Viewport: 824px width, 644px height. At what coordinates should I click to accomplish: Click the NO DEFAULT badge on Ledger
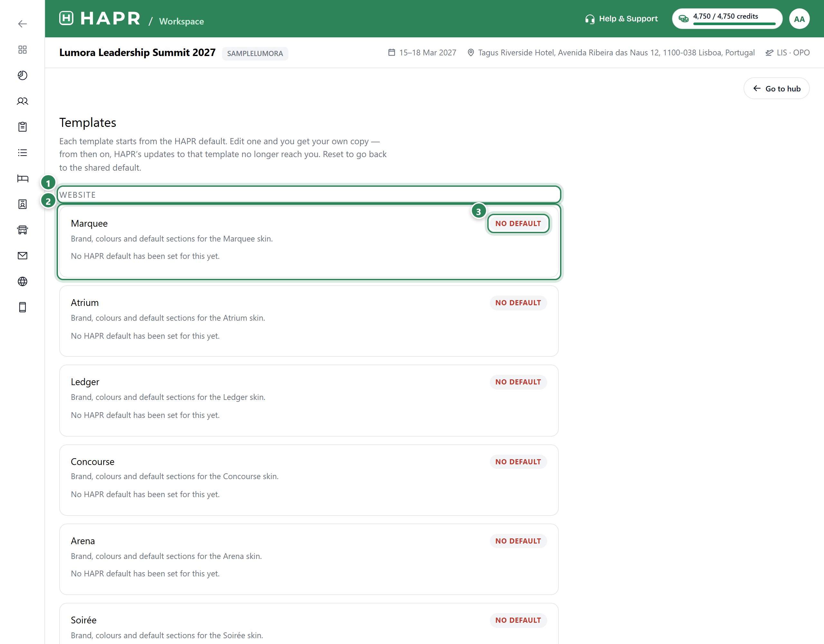tap(518, 382)
